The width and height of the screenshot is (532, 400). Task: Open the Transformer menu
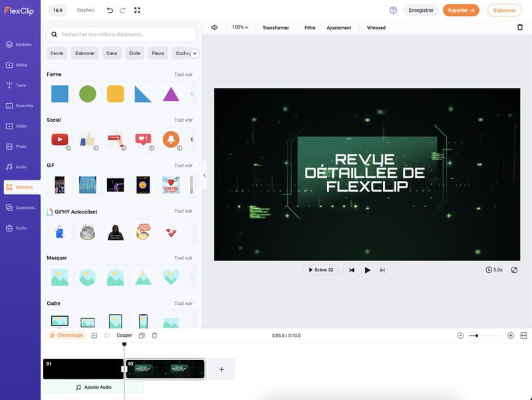click(x=275, y=28)
